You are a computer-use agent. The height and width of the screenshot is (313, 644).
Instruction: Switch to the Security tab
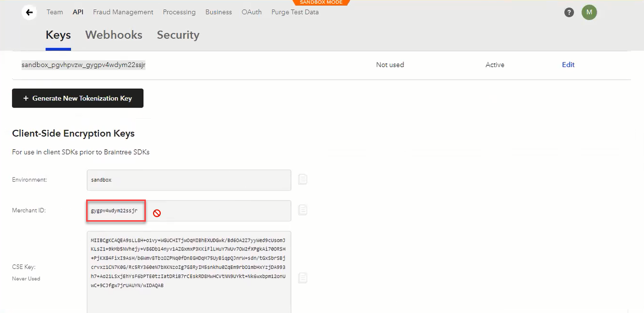click(x=178, y=35)
